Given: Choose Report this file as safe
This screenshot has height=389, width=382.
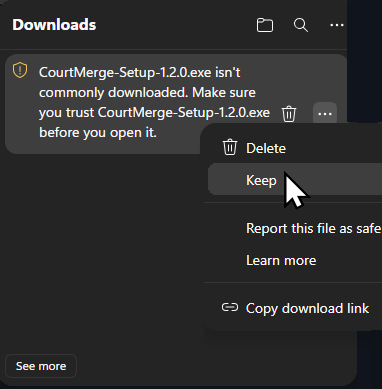Looking at the screenshot, I should coord(295,229).
